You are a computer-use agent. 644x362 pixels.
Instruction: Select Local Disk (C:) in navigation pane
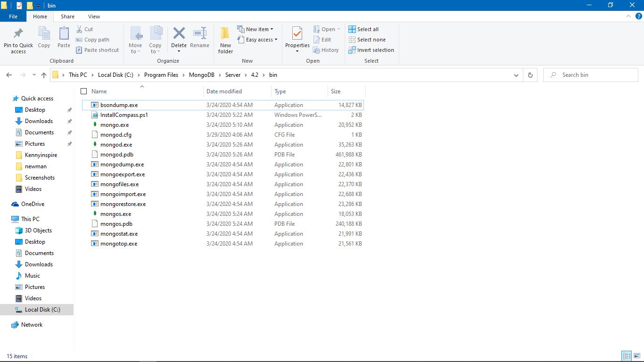point(42,310)
